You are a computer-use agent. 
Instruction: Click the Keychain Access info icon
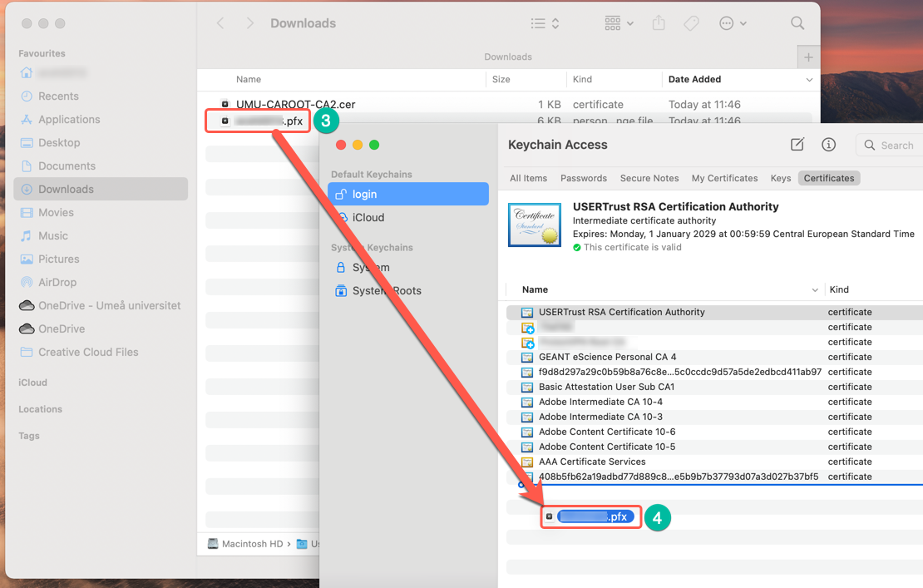[829, 145]
